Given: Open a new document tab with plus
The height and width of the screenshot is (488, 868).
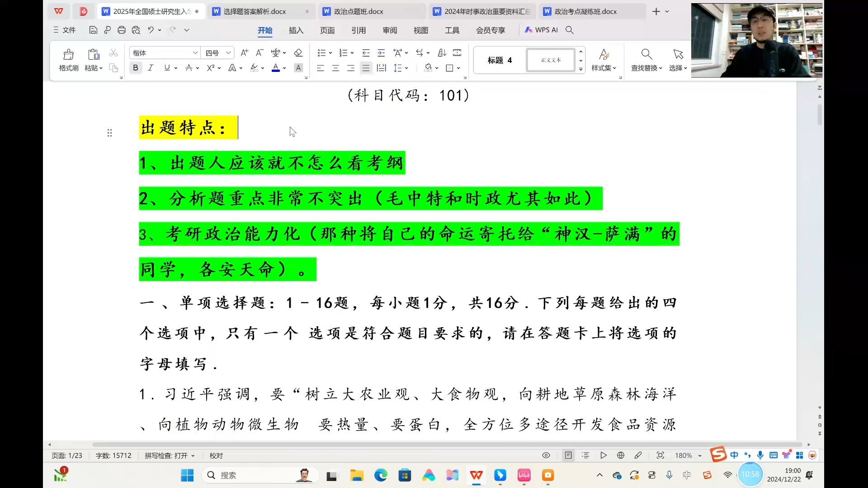Looking at the screenshot, I should 656,11.
